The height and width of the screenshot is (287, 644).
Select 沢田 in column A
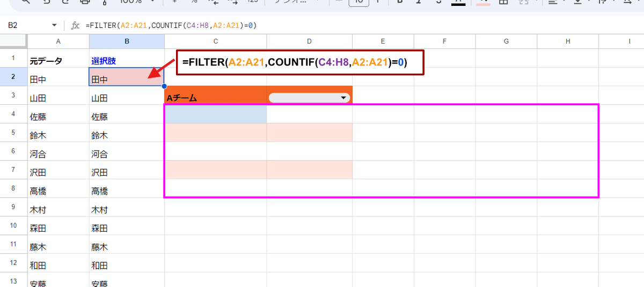(58, 170)
